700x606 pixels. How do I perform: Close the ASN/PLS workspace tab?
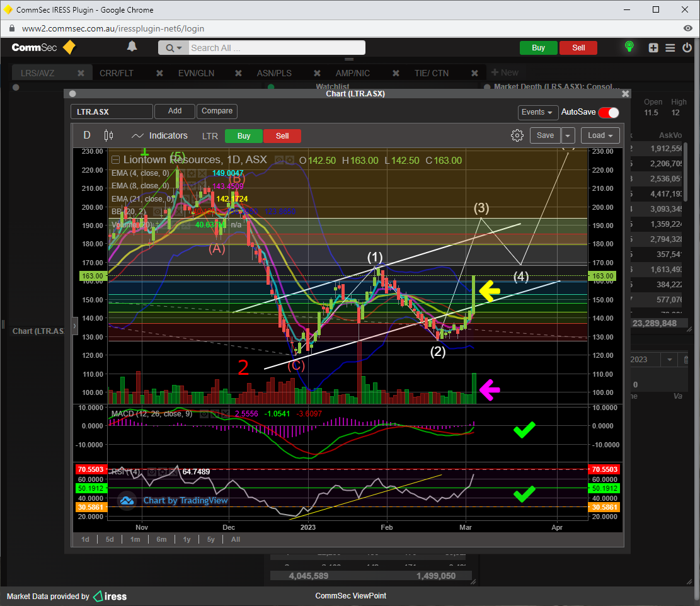[317, 72]
